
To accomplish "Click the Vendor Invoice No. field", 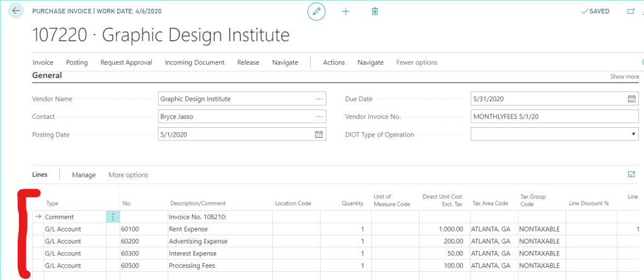I will point(553,116).
